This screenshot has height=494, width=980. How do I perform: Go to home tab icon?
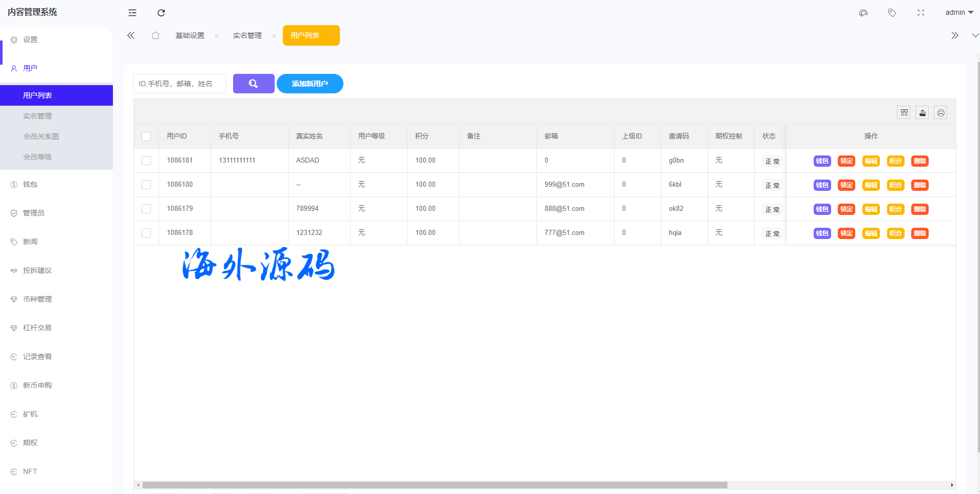156,35
